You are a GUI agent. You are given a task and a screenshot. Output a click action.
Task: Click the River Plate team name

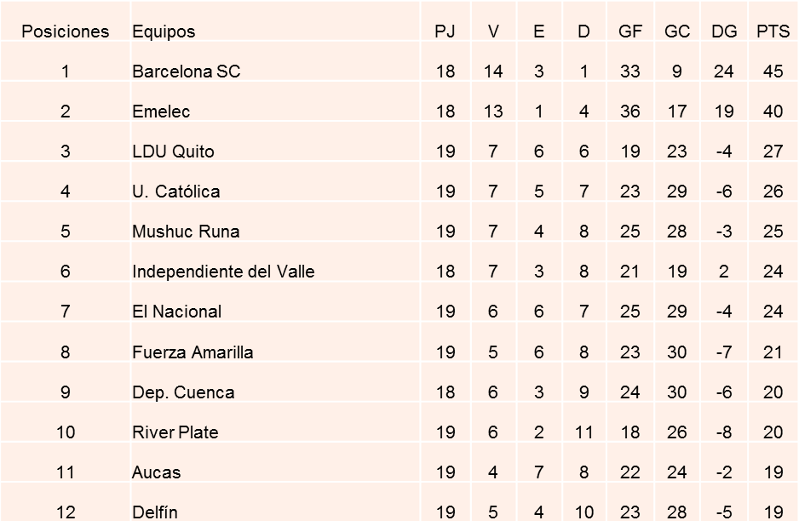click(x=175, y=432)
